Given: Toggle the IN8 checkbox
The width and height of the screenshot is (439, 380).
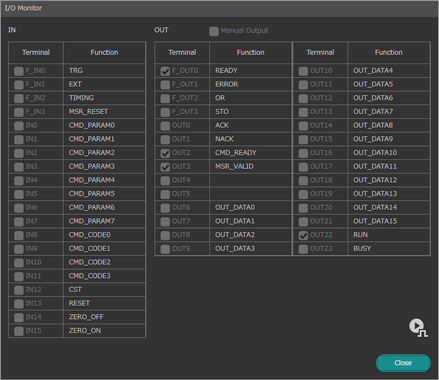Looking at the screenshot, I should [19, 235].
